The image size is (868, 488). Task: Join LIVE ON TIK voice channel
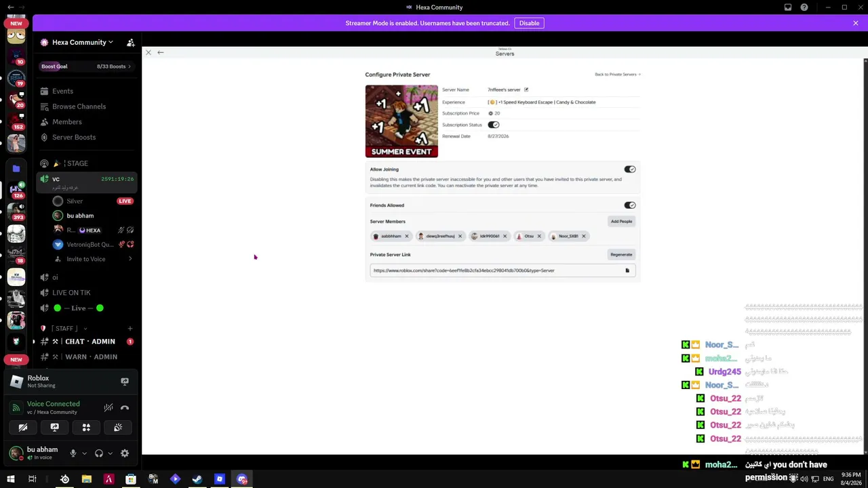pyautogui.click(x=87, y=293)
